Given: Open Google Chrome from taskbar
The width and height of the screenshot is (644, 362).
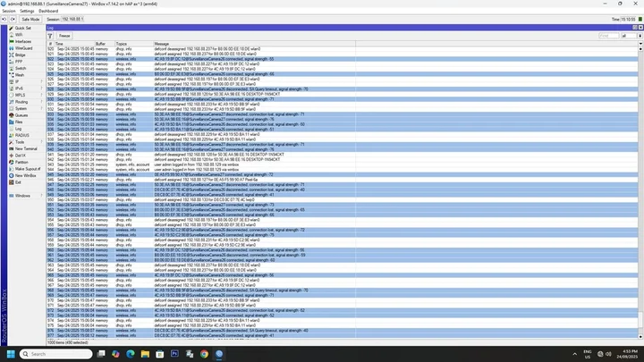Looking at the screenshot, I should tap(204, 354).
